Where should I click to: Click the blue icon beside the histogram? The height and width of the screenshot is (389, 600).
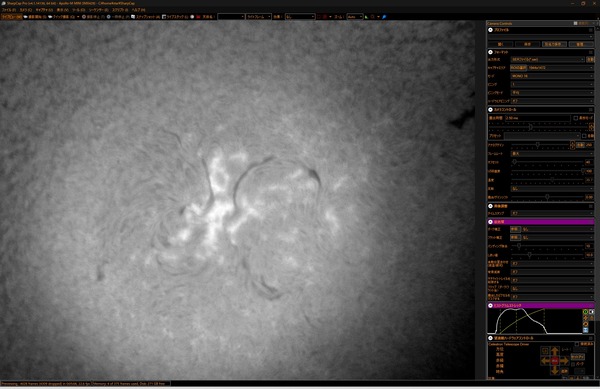585,330
